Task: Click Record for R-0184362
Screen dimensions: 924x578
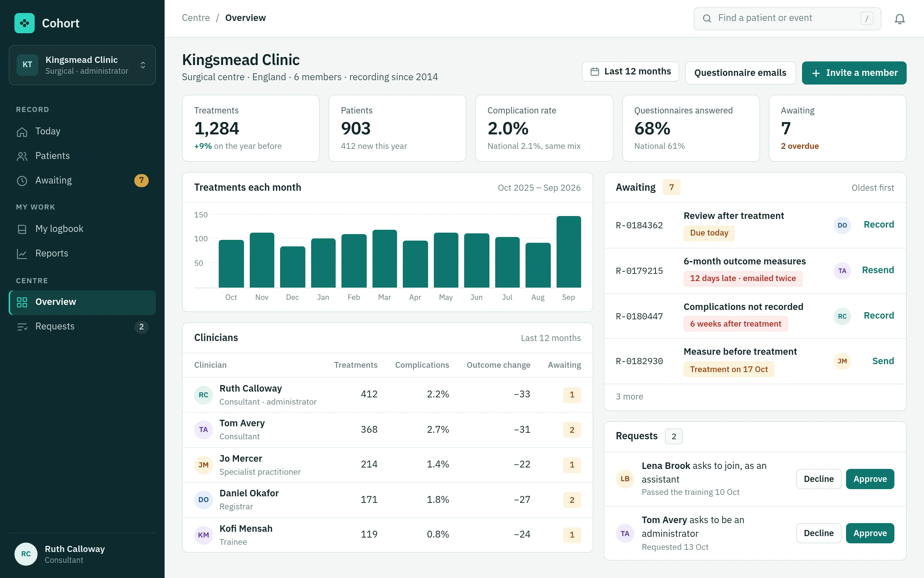Action: point(879,225)
